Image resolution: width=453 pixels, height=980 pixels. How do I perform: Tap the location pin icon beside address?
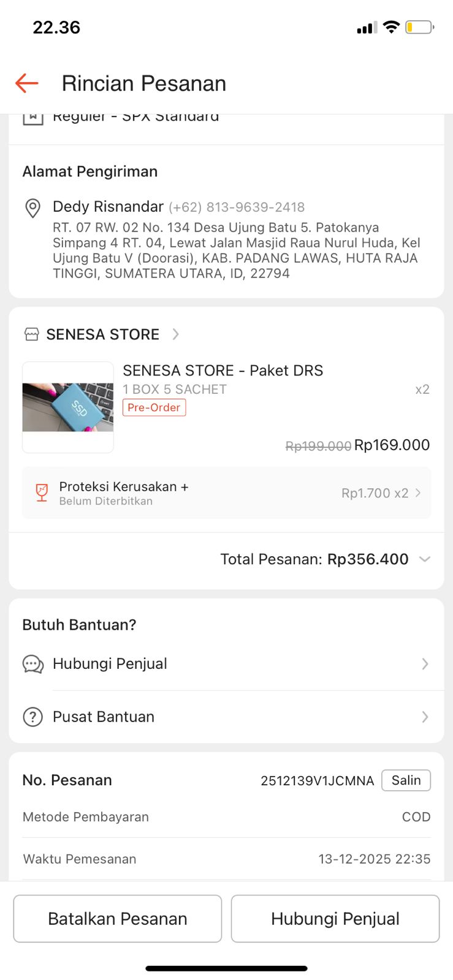32,208
